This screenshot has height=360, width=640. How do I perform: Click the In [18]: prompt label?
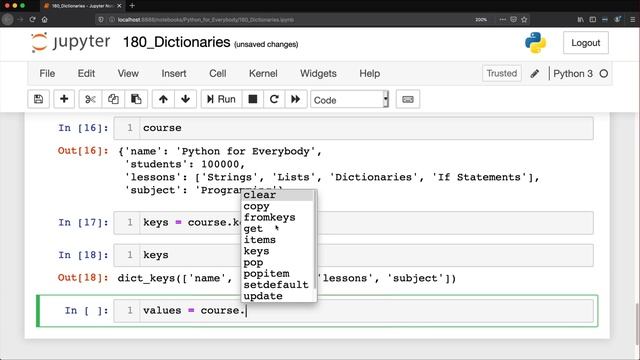tap(83, 255)
